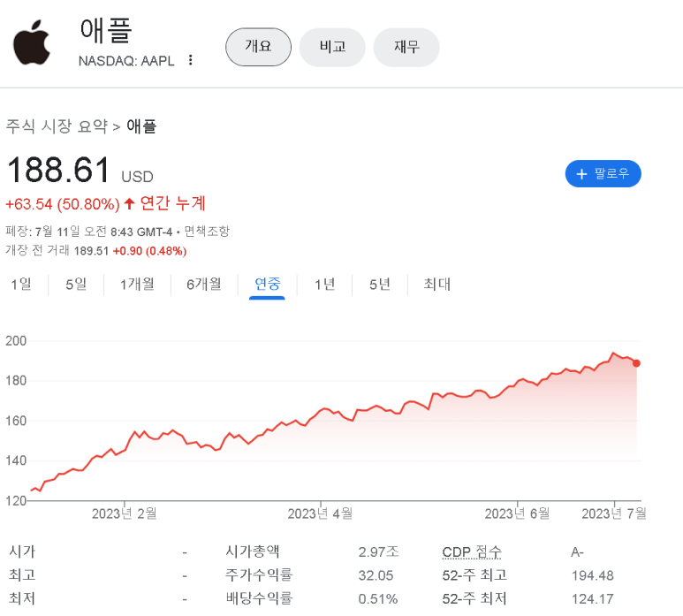Click the 애플 company name heading
Image resolution: width=683 pixels, height=616 pixels.
pos(106,30)
